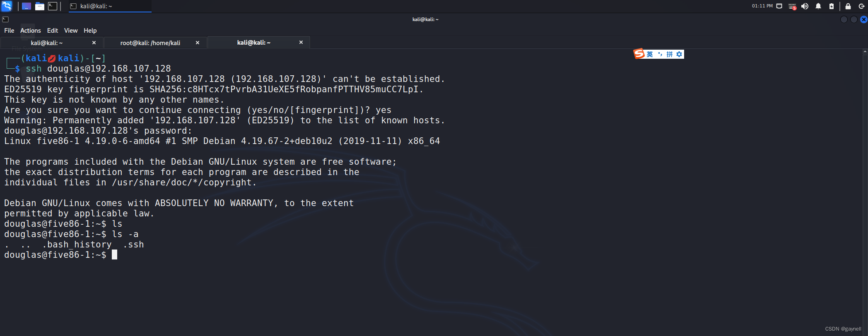The width and height of the screenshot is (868, 336).
Task: Click the Linux five86-1 kernel version line
Action: coord(222,141)
